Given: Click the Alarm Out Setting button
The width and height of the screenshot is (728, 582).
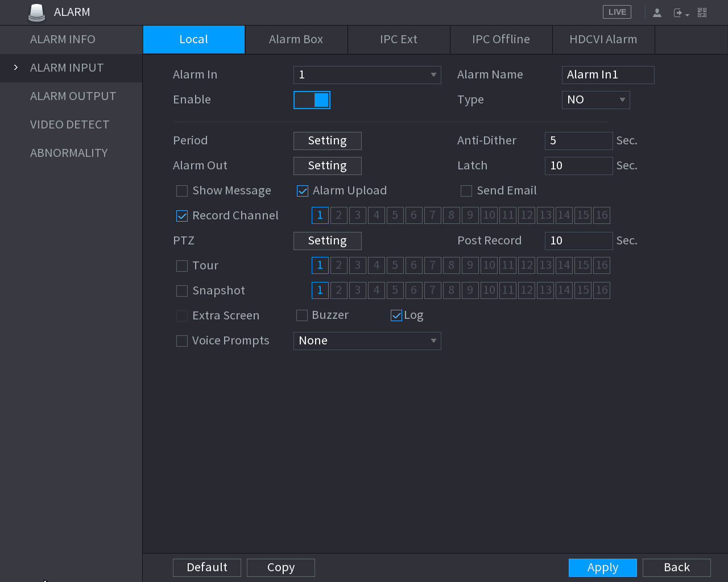Looking at the screenshot, I should tap(328, 166).
